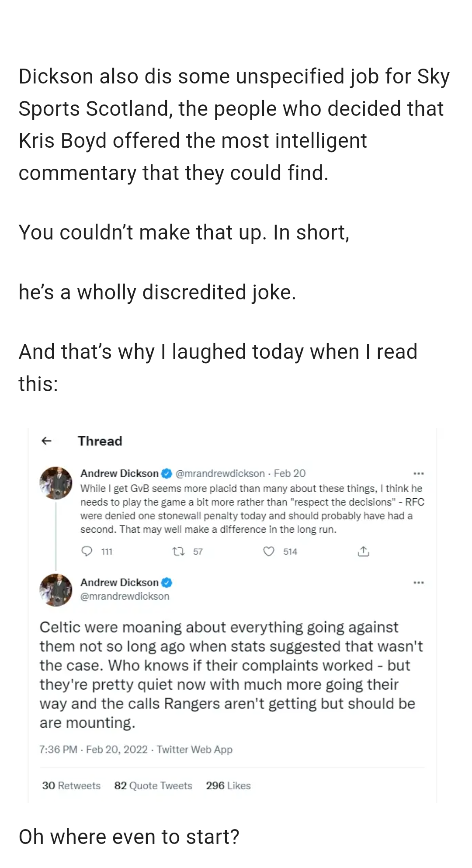Tap the share icon on first tweet
This screenshot has width=472, height=868.
(363, 552)
